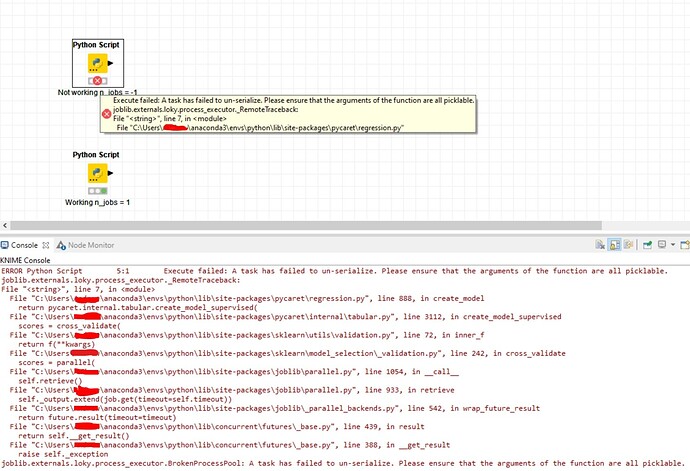Screen dimensions: 690x471
Task: Click console line 'return future.result(timeout=timeout)'
Action: 97,417
